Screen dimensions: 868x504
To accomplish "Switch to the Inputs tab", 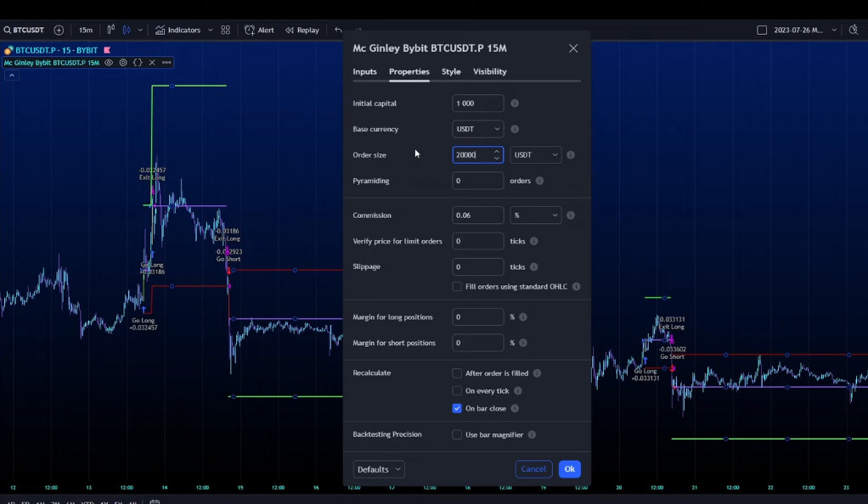I will (x=365, y=71).
